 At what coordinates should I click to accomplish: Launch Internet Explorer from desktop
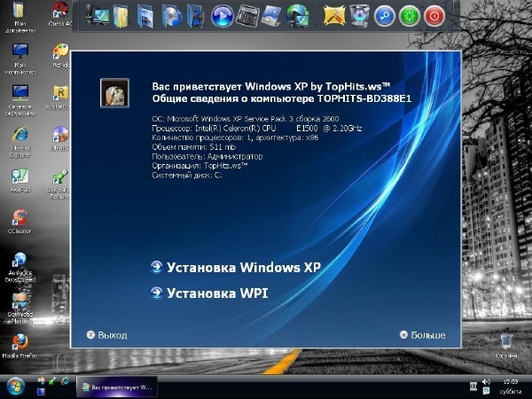click(20, 143)
